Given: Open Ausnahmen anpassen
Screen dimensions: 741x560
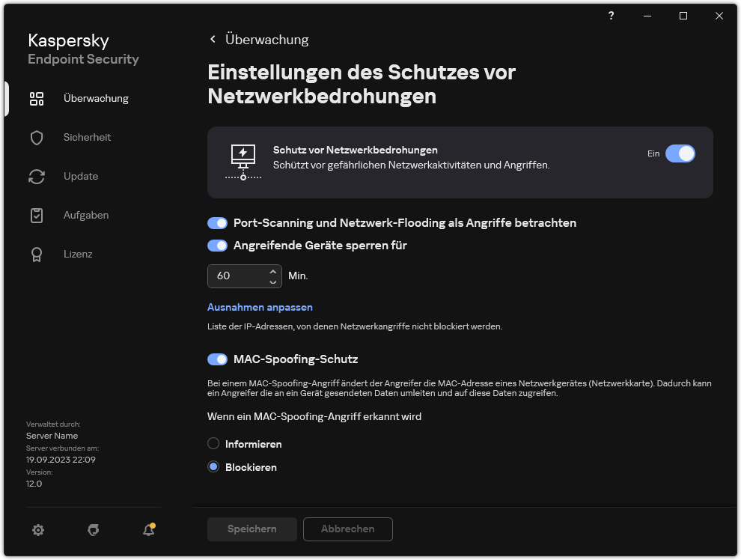Looking at the screenshot, I should click(x=260, y=307).
